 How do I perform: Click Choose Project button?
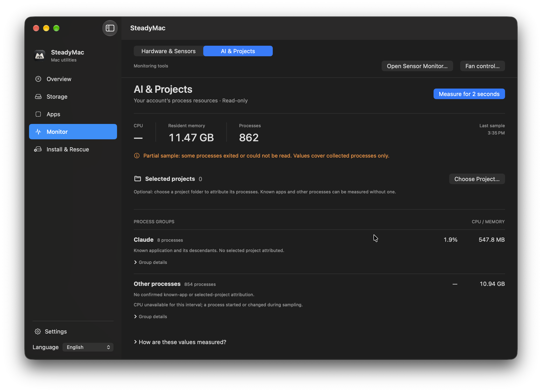click(477, 179)
